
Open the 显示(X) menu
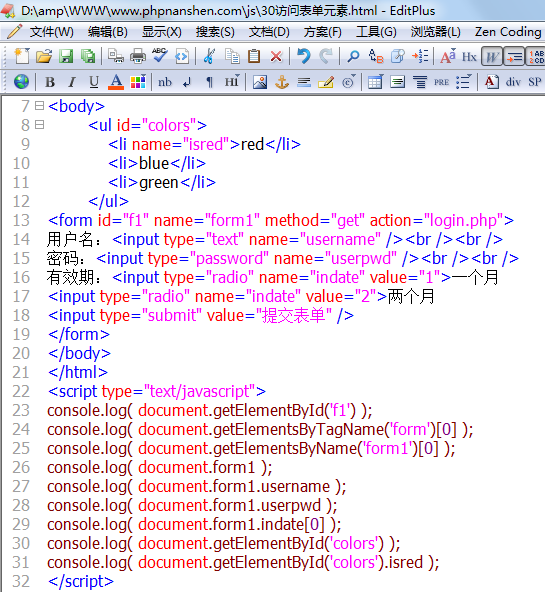pos(162,32)
